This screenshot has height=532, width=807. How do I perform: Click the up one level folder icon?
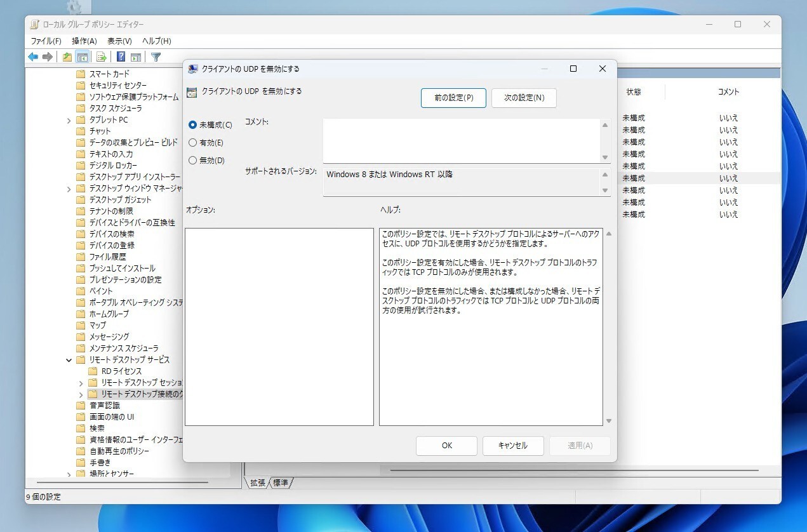coord(67,57)
